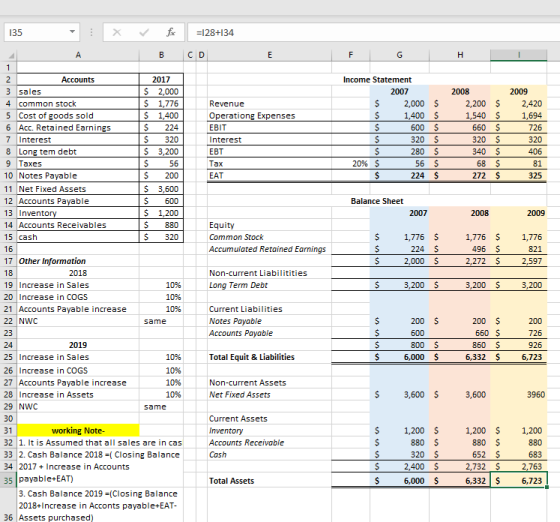Click the formula bar with =I28+I34
Screen dimensions: 560x522
coord(374,32)
